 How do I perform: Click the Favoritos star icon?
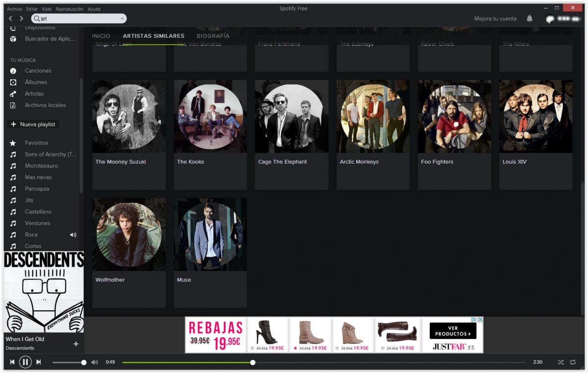[x=13, y=143]
